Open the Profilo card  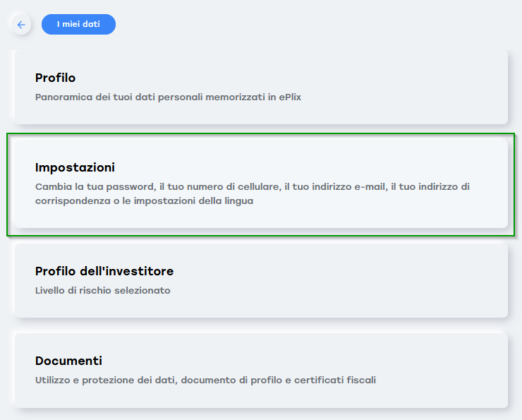(261, 88)
